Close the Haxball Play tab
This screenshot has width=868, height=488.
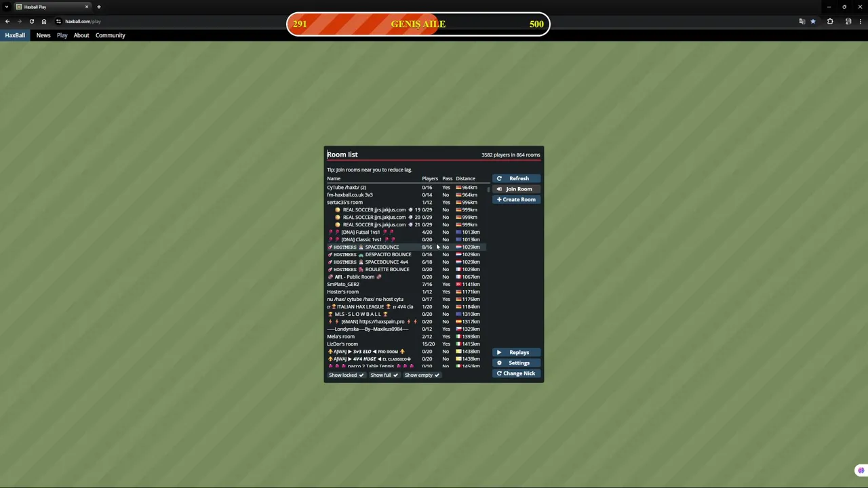[86, 7]
